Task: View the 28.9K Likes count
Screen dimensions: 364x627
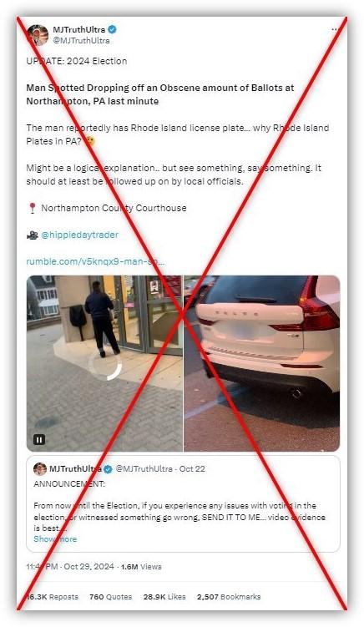Action: tap(164, 597)
